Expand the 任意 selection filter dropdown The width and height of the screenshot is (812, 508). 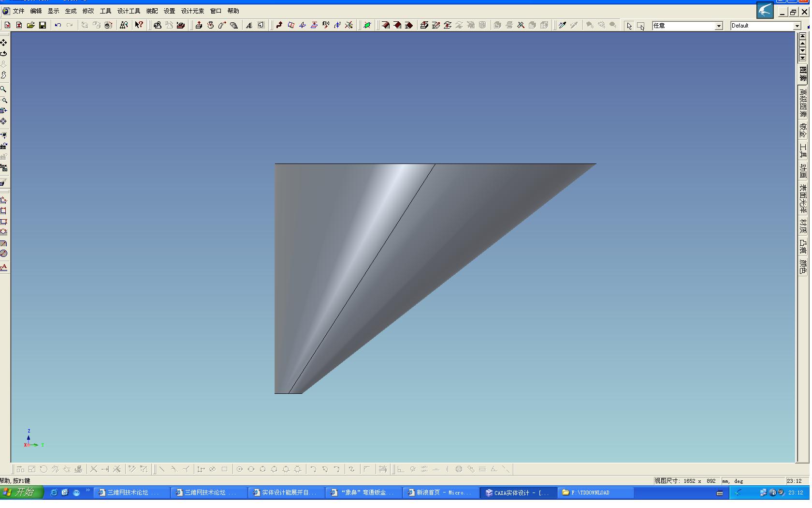pos(719,26)
